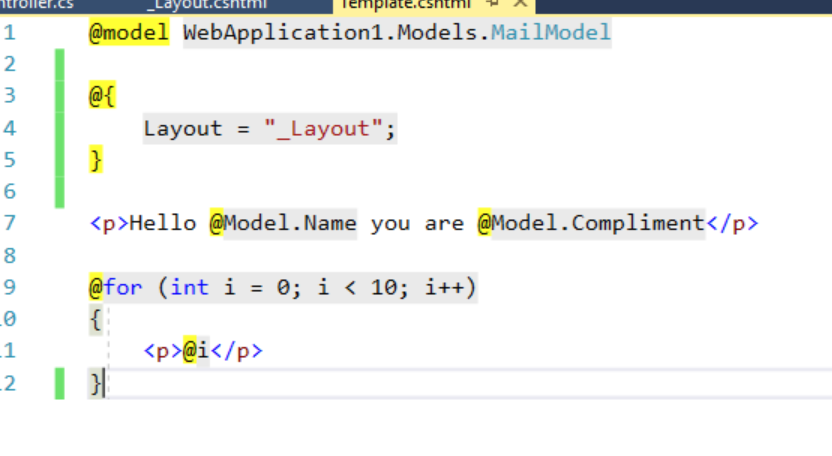Viewport: 832px width, 456px height.
Task: Click the opening brace @{ on line 3
Action: [102, 96]
